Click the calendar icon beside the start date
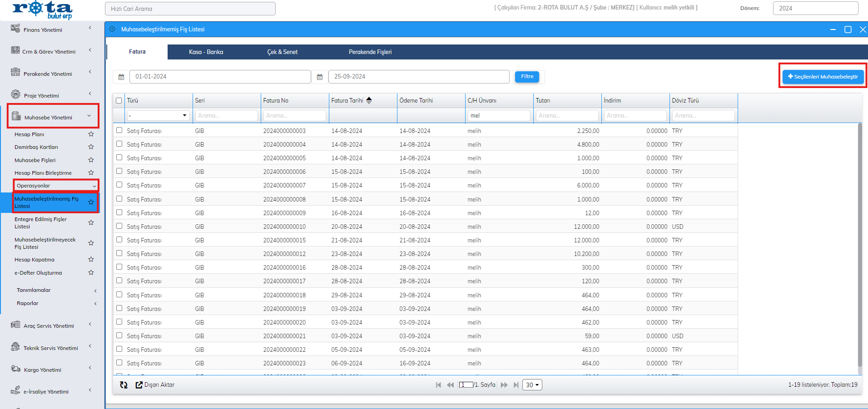The width and height of the screenshot is (868, 409). click(121, 77)
